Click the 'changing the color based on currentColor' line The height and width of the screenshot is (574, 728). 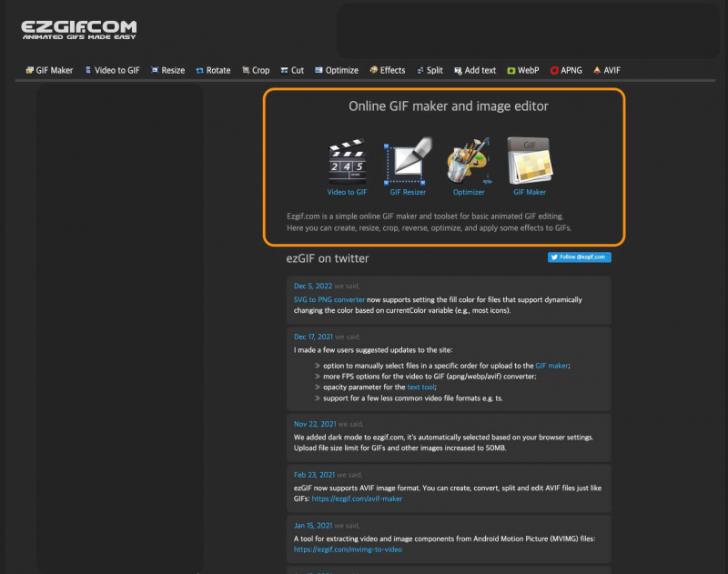(402, 310)
